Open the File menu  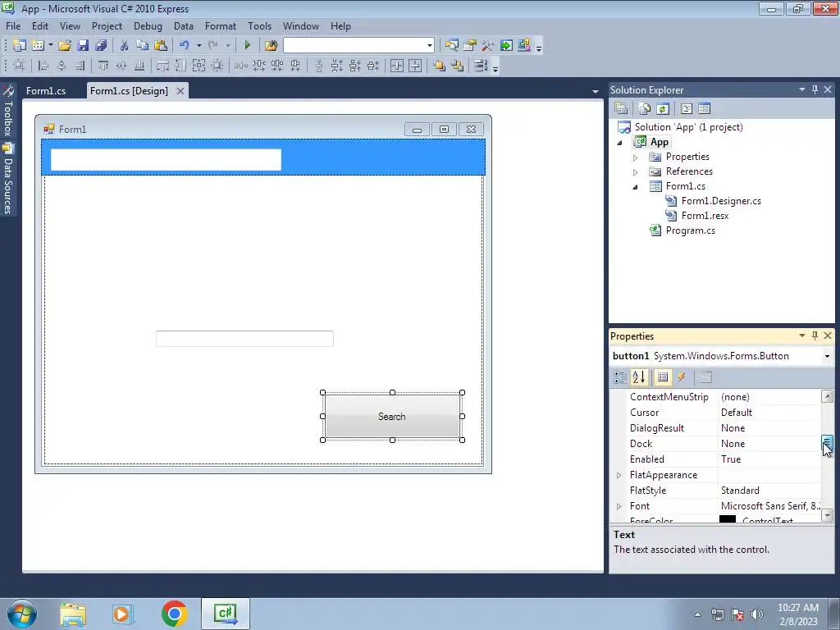[x=13, y=25]
